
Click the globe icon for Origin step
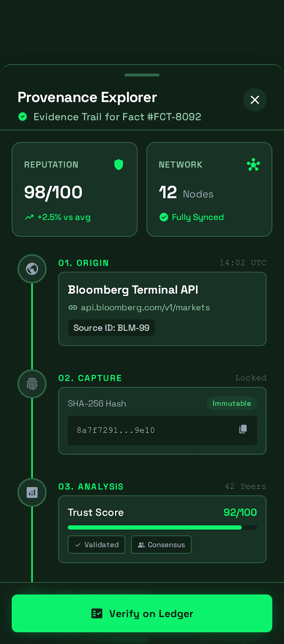point(32,268)
